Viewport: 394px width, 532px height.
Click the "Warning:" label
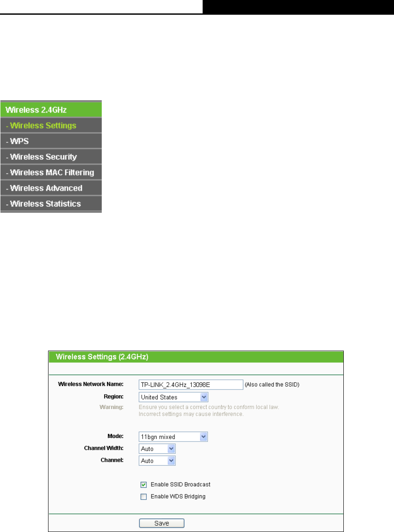click(112, 407)
